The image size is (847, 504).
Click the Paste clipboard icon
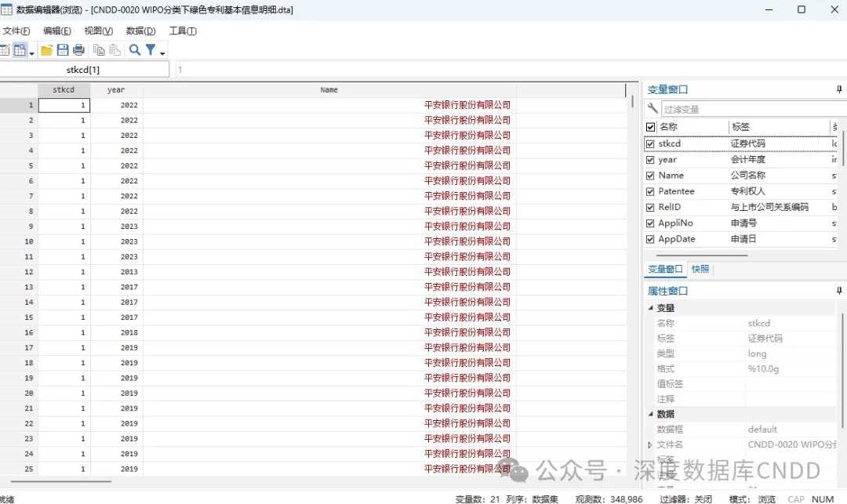(x=115, y=50)
